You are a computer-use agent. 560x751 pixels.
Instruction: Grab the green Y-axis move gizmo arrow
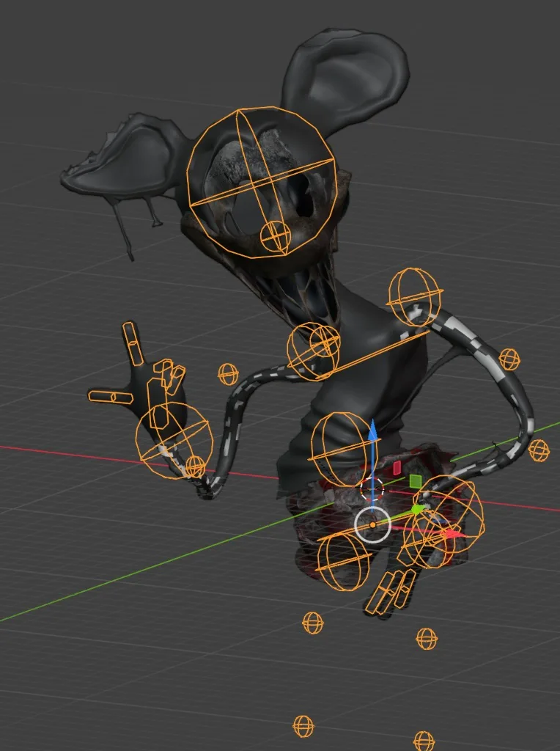(418, 510)
